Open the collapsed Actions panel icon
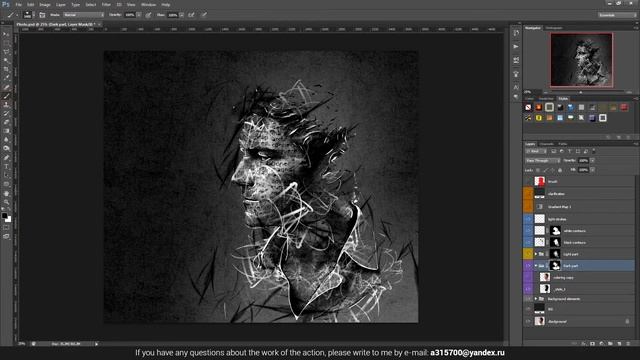The width and height of the screenshot is (640, 360). click(x=516, y=47)
